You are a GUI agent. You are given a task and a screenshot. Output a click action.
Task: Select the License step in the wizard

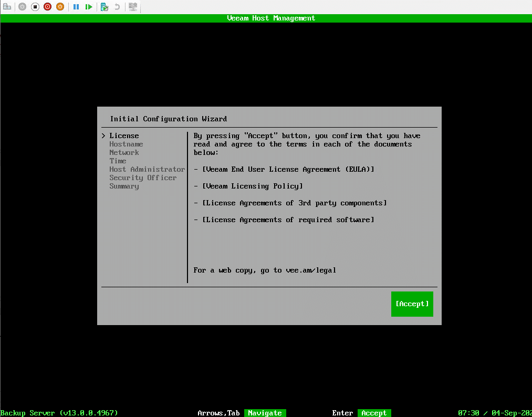[124, 135]
